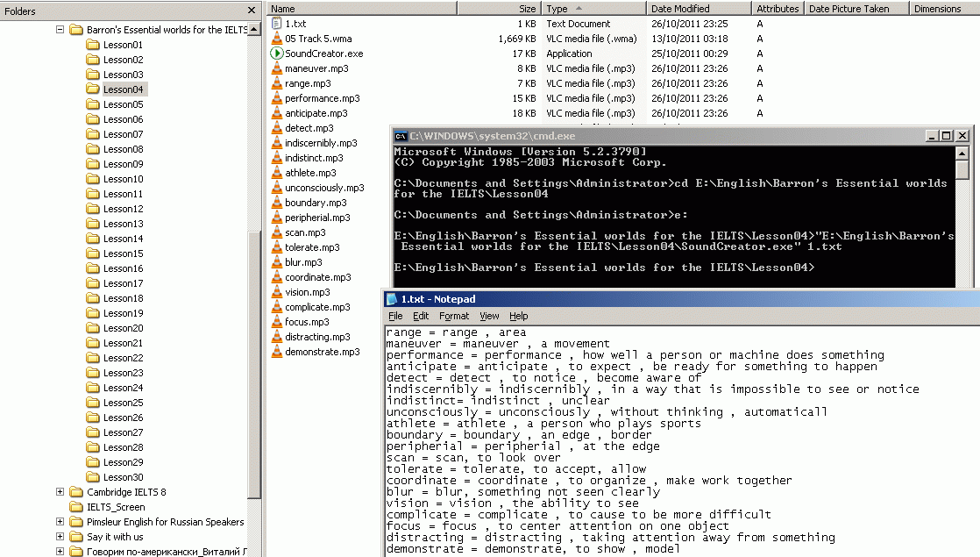This screenshot has width=980, height=557.
Task: Click the VLC icon of blur.mp3
Action: [276, 262]
